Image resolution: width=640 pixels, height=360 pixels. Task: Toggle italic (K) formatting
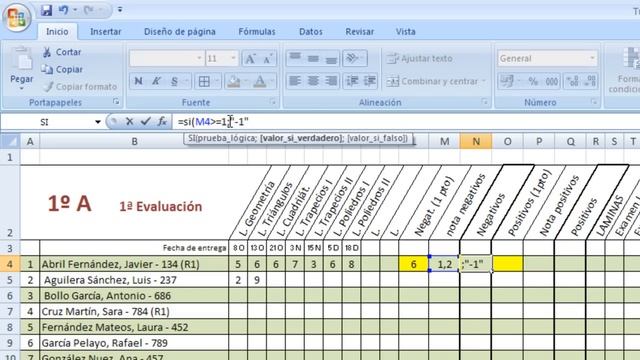(x=156, y=81)
